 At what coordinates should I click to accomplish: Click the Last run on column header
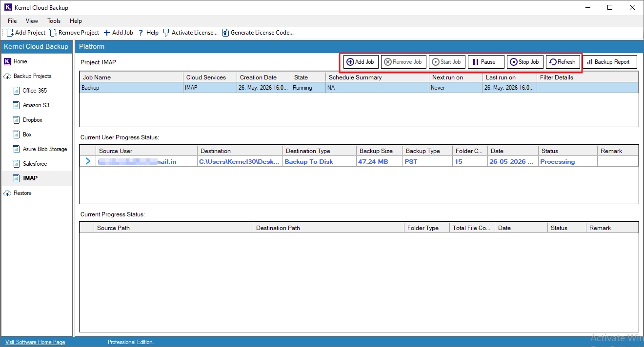[509, 77]
